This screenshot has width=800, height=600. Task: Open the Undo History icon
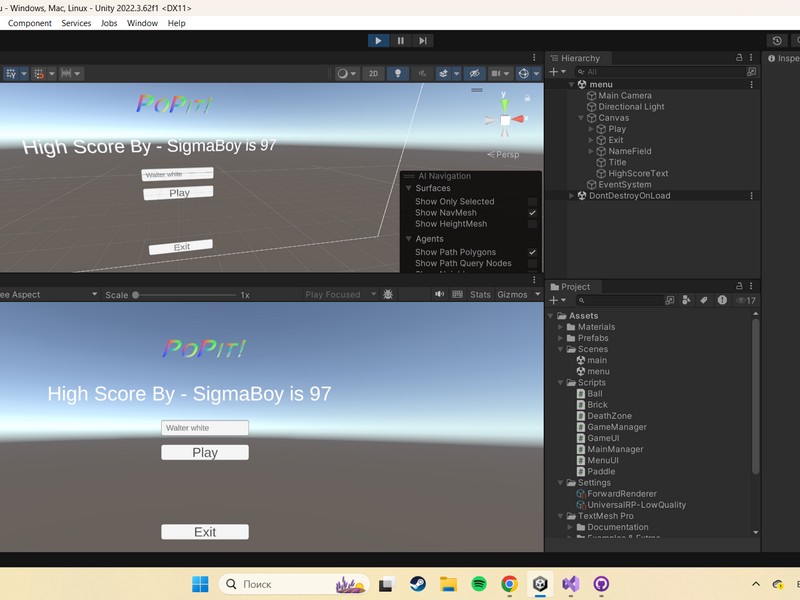coord(777,41)
